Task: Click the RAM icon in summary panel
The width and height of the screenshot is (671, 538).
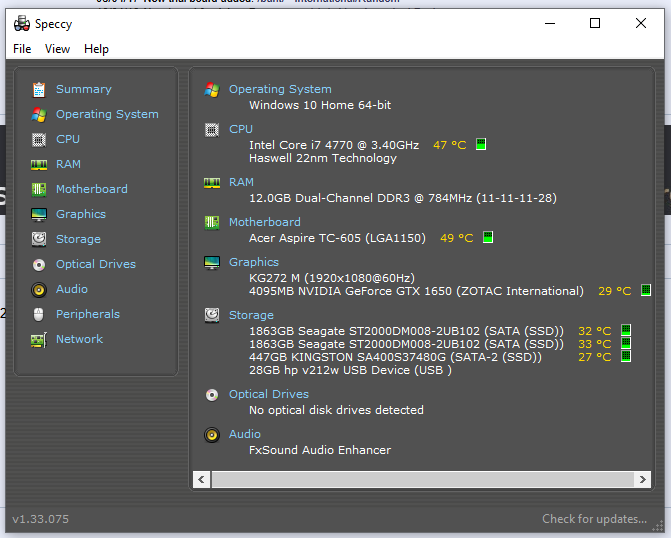Action: pyautogui.click(x=212, y=183)
